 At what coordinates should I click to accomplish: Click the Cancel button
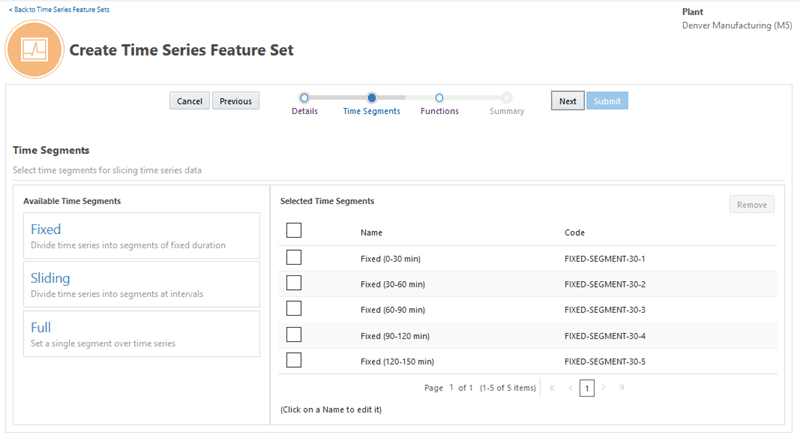pyautogui.click(x=190, y=101)
